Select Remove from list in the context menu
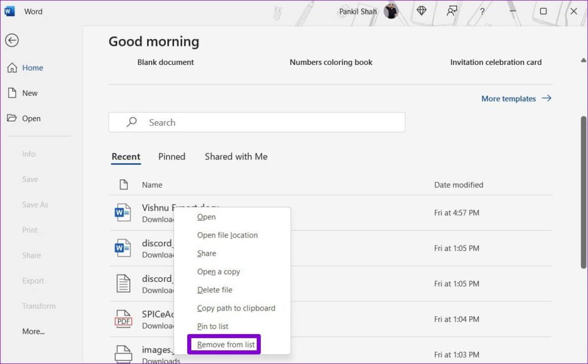The height and width of the screenshot is (364, 588). point(226,344)
